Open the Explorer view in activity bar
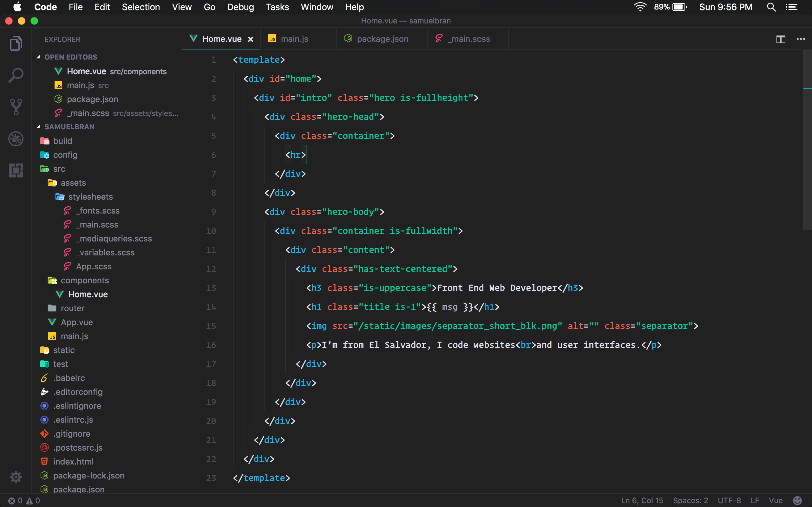This screenshot has height=507, width=812. pyautogui.click(x=16, y=44)
